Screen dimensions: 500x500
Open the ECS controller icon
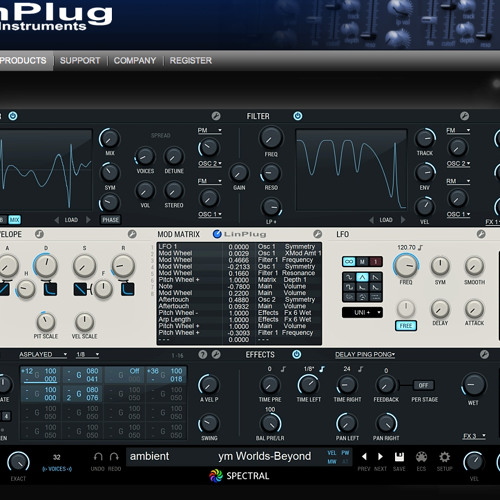tap(421, 457)
